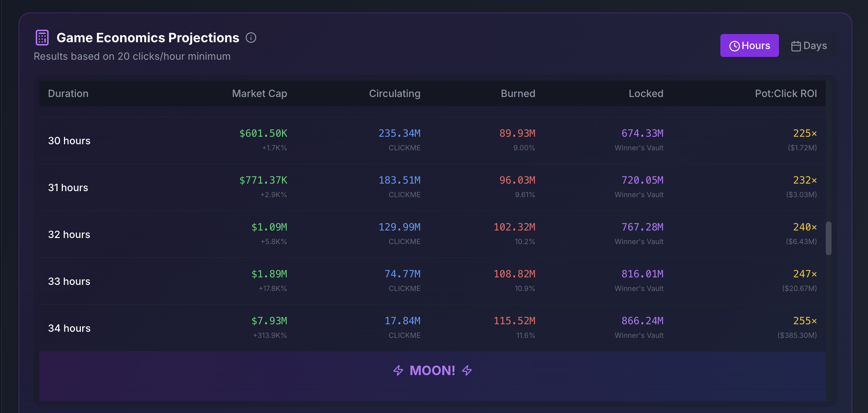This screenshot has width=868, height=413.
Task: Click circulating value 235.34M
Action: tap(400, 133)
